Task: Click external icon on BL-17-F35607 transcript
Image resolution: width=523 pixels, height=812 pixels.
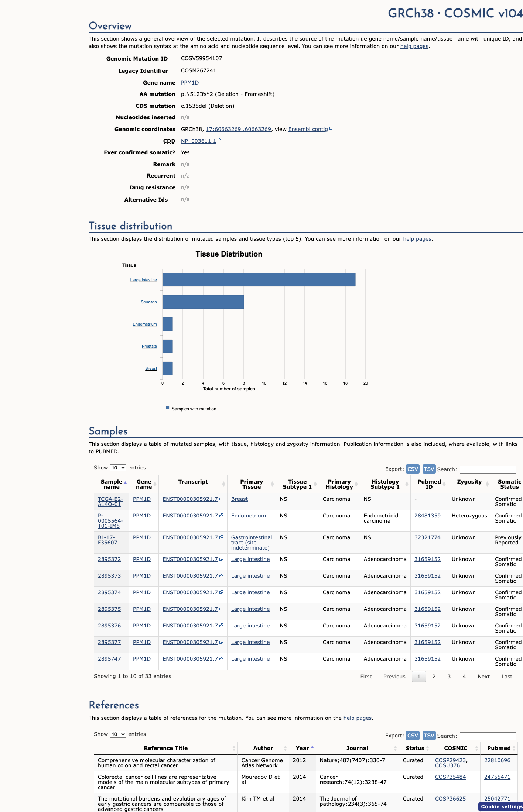Action: [221, 537]
